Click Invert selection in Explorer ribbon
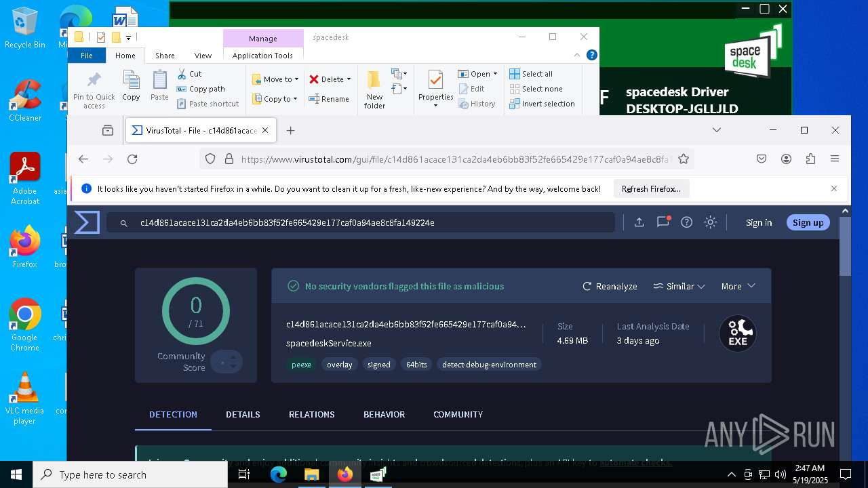The image size is (868, 488). (542, 104)
